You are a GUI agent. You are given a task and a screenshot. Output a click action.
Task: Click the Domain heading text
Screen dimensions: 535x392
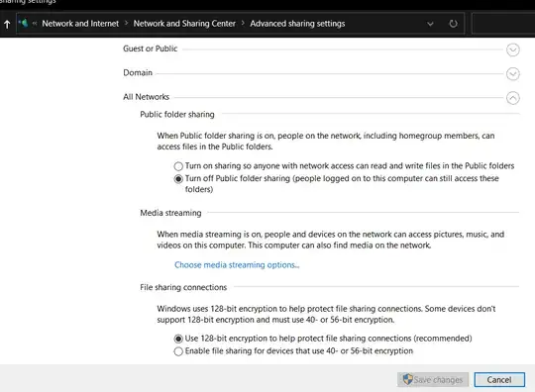tap(138, 73)
